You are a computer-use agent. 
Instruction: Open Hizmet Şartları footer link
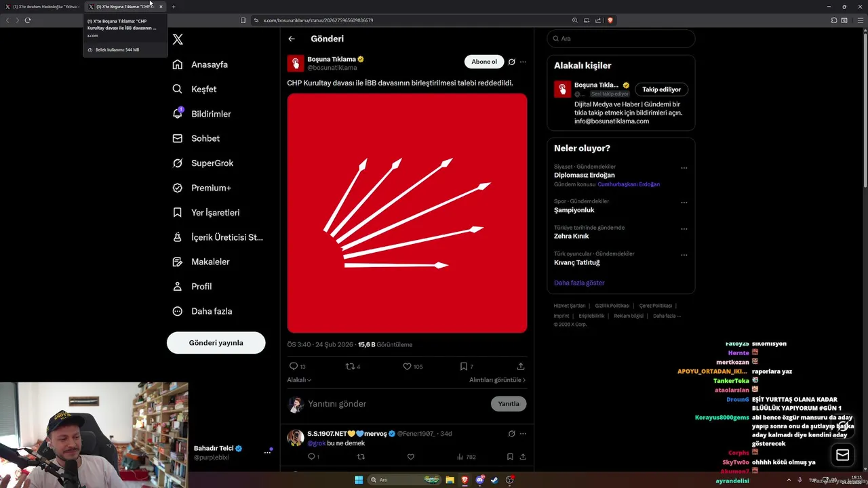(570, 306)
